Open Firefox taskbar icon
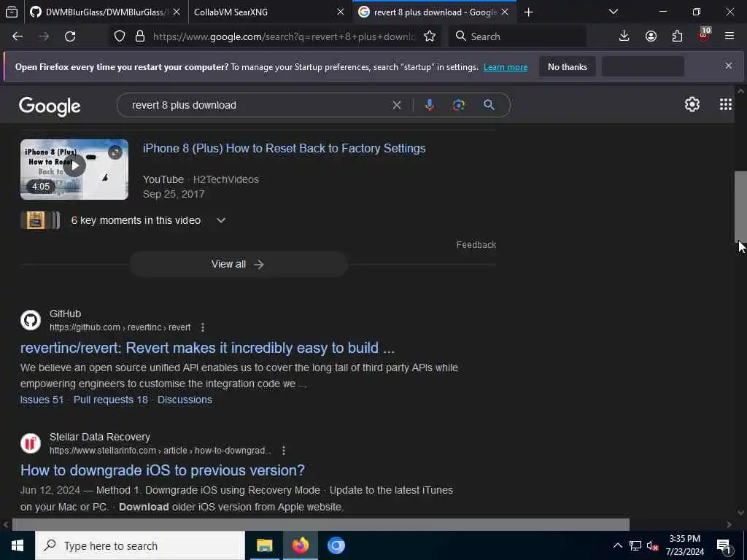 pos(300,545)
